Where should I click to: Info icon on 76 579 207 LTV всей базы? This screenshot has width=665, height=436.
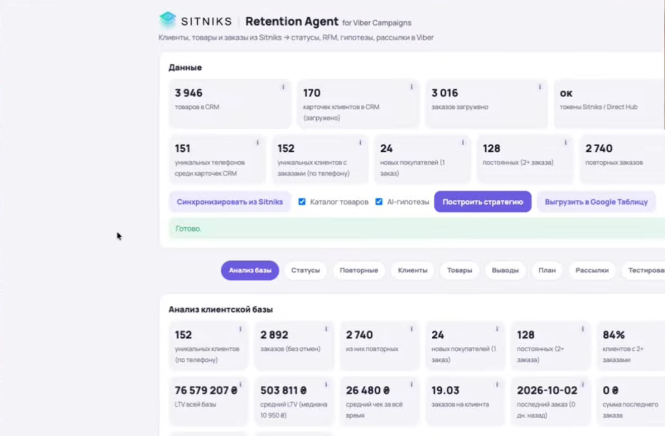[240, 385]
